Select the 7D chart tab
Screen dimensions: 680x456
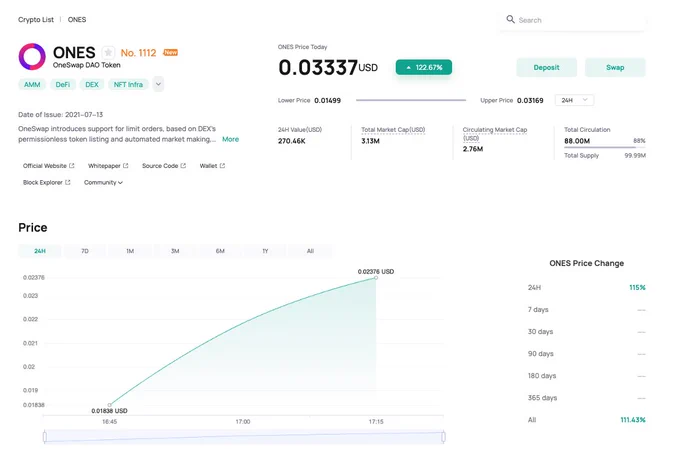(85, 251)
